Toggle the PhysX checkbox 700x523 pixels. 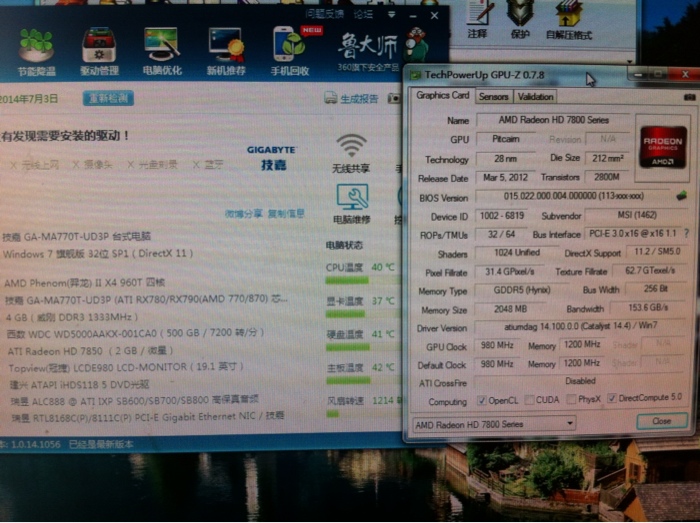[x=571, y=399]
